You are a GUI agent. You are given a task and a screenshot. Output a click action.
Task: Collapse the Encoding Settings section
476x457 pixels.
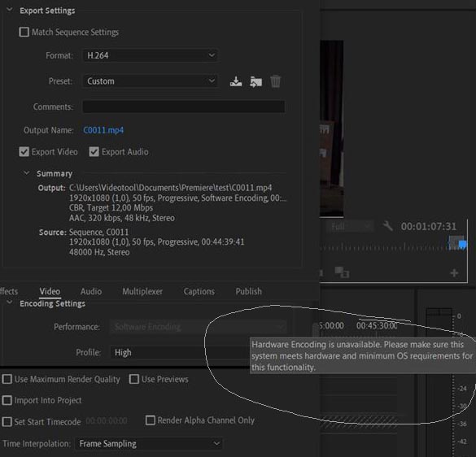(10, 302)
